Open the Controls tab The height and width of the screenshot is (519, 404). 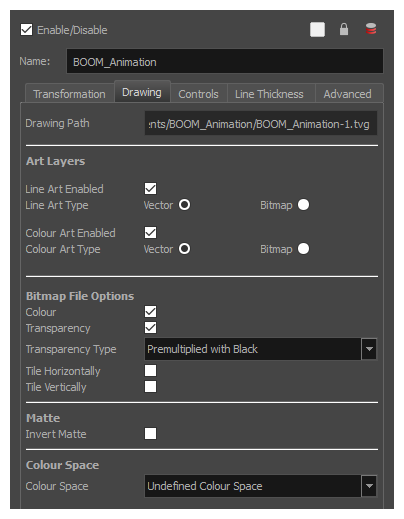click(198, 94)
